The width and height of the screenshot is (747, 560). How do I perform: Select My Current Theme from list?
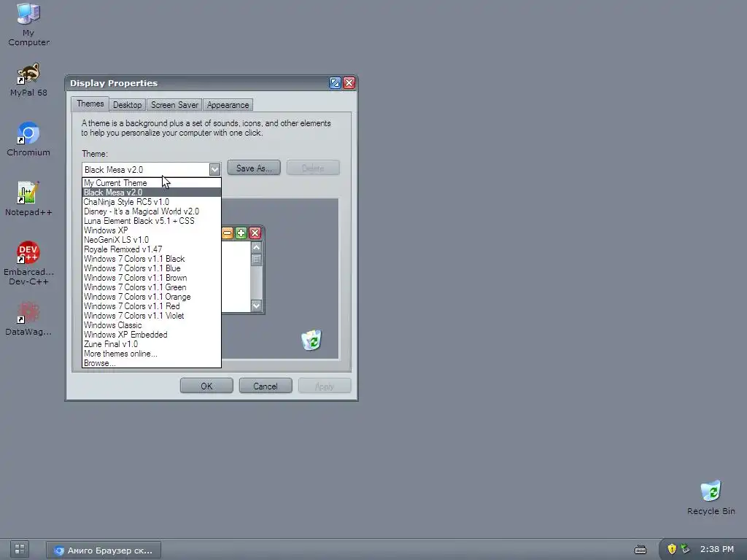click(x=152, y=183)
